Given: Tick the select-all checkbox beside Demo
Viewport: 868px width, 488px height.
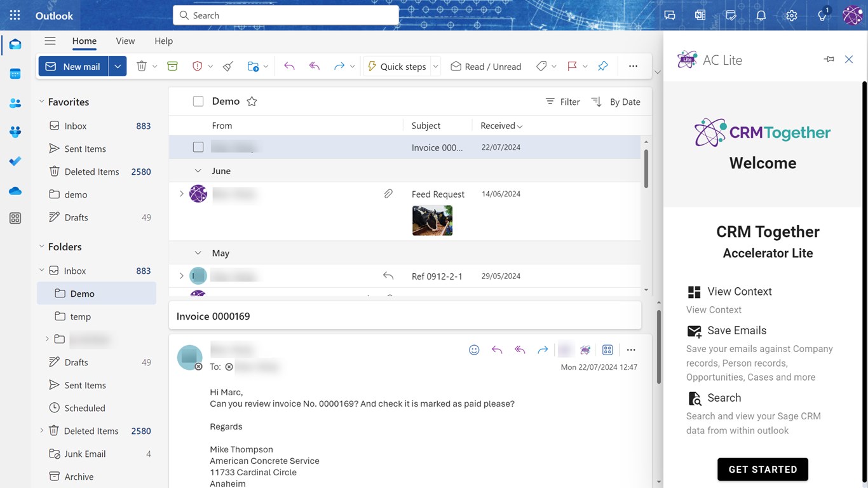Looking at the screenshot, I should (198, 102).
